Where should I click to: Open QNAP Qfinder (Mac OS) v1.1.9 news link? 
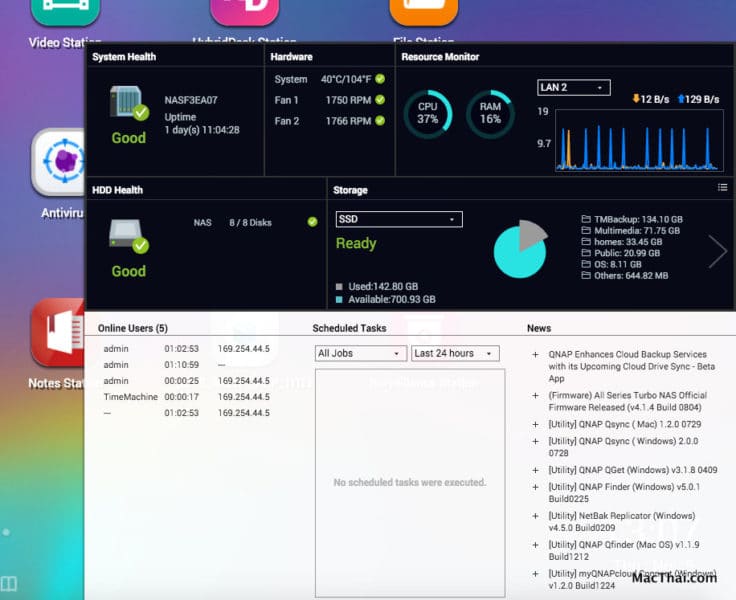[624, 550]
